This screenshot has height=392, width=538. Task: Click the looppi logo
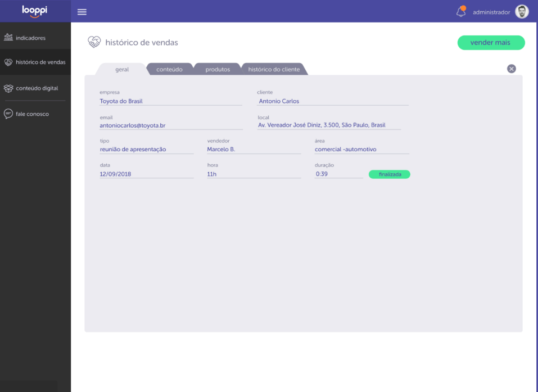[35, 11]
